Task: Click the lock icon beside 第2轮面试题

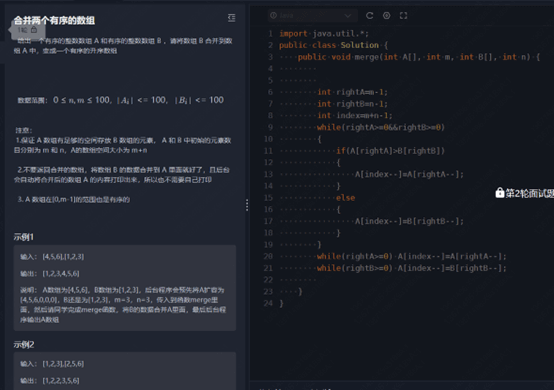Action: tap(500, 193)
